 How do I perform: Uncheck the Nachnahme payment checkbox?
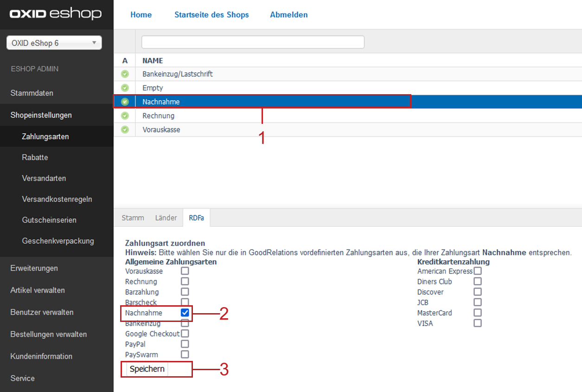pyautogui.click(x=185, y=313)
